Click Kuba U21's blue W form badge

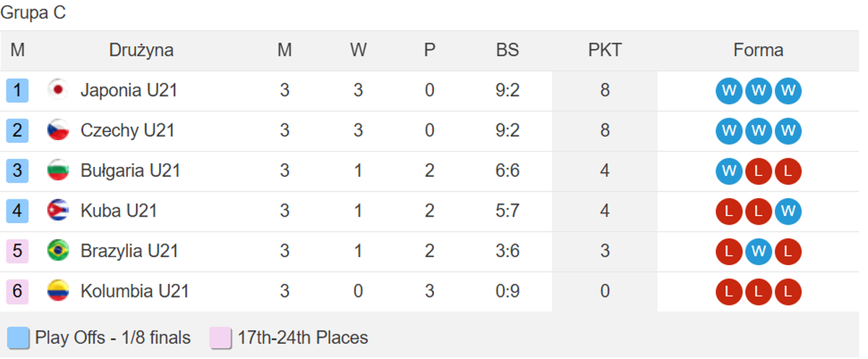point(788,211)
